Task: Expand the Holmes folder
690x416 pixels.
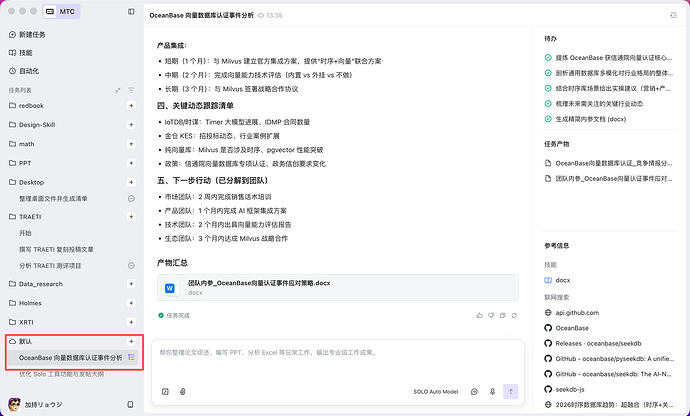Action: pyautogui.click(x=25, y=303)
